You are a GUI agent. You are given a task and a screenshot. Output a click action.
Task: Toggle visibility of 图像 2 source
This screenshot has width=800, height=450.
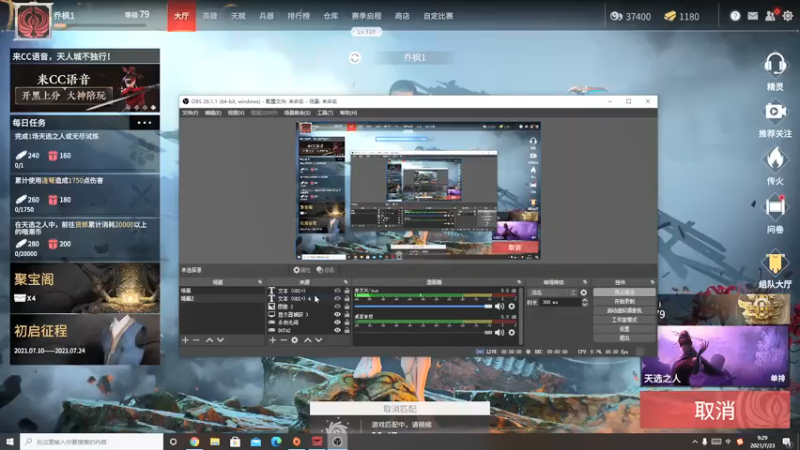337,307
